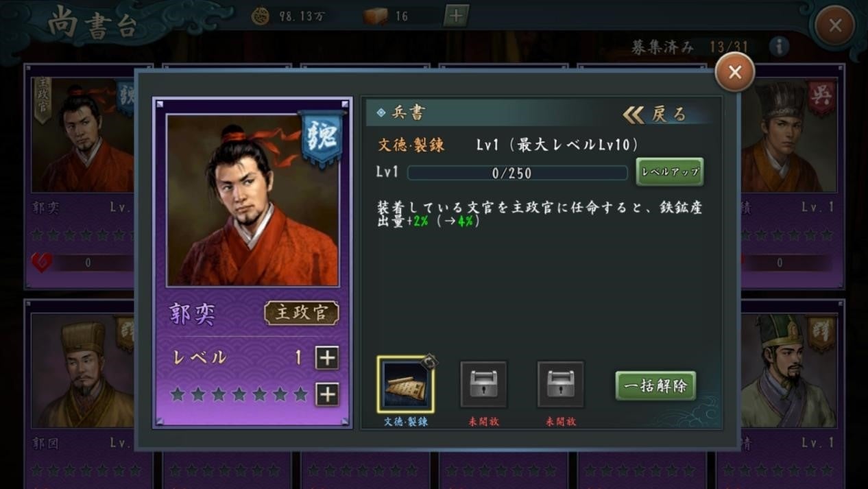Close the officer detail dialog
Image resolution: width=868 pixels, height=489 pixels.
click(735, 72)
